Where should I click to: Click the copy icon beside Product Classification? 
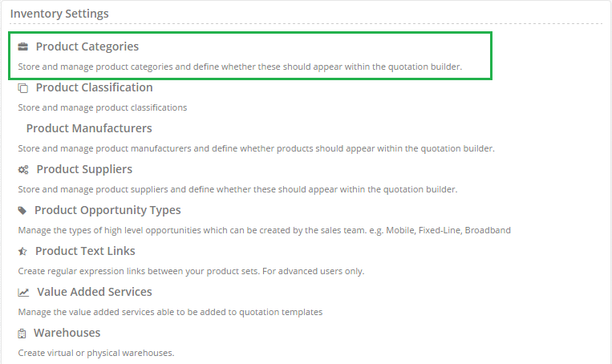click(x=23, y=88)
